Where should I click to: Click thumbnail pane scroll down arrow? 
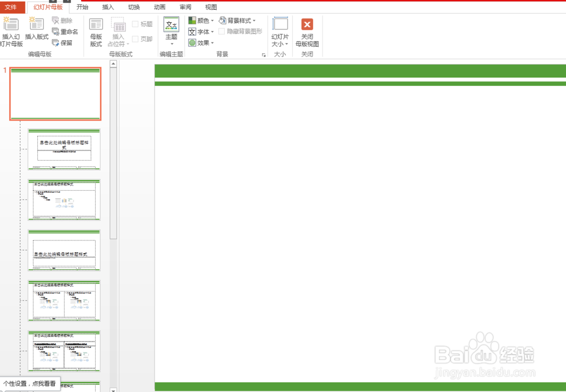(x=113, y=390)
